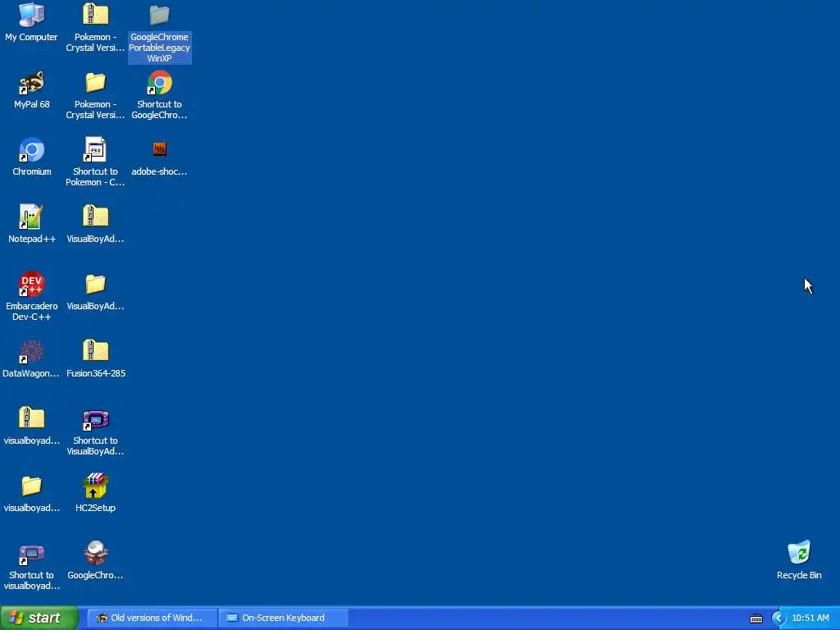Switch to On-Screen Keyboard taskbar window
840x630 pixels.
pos(283,618)
